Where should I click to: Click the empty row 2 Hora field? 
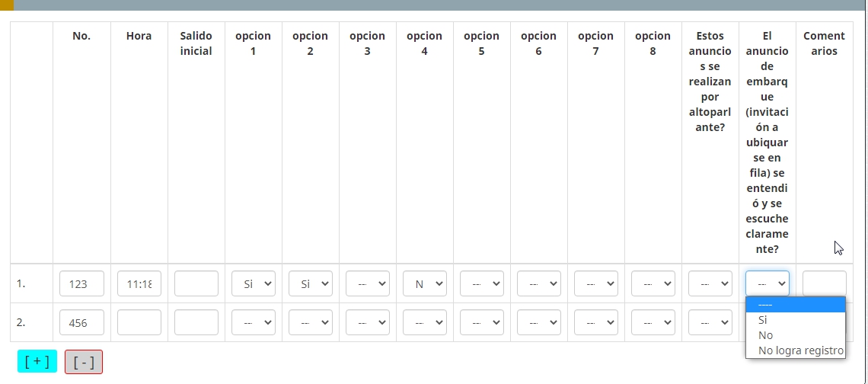(x=139, y=322)
